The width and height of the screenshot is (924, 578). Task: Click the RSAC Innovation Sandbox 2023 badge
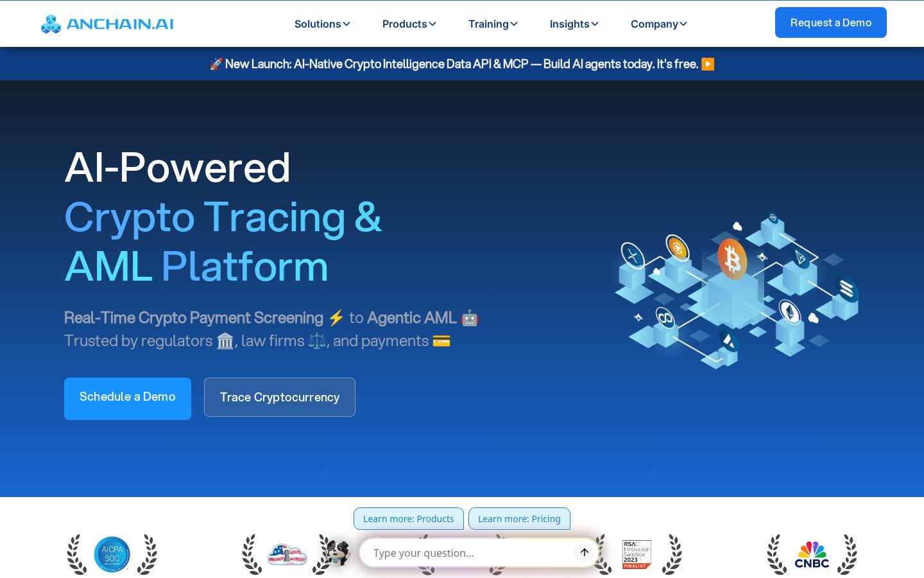(637, 554)
